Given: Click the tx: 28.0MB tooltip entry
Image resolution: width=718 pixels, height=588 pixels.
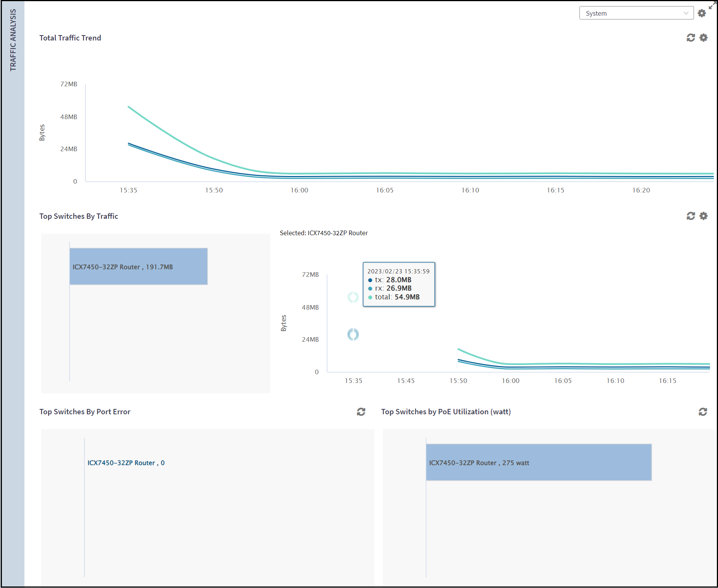Looking at the screenshot, I should 390,280.
